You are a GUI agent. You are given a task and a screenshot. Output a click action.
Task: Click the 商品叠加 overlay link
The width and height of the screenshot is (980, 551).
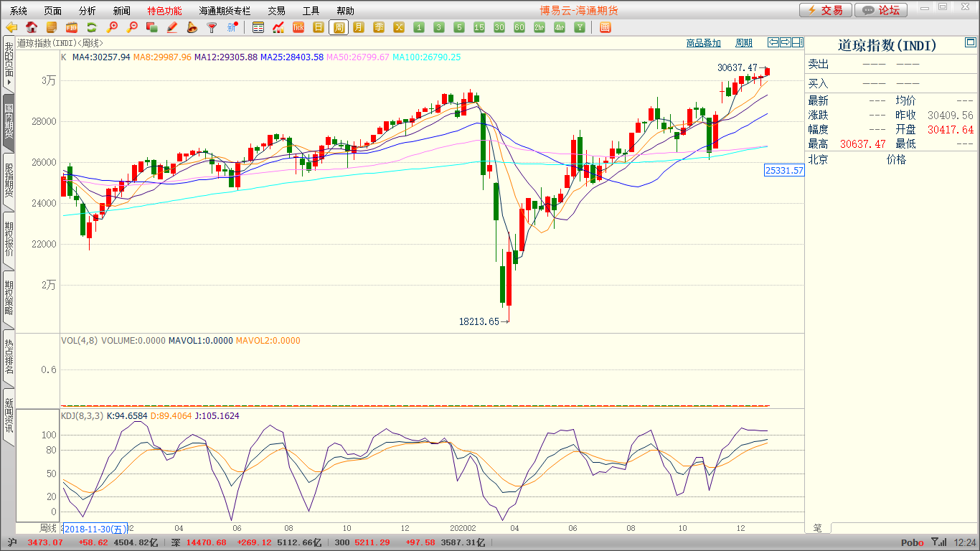click(703, 43)
